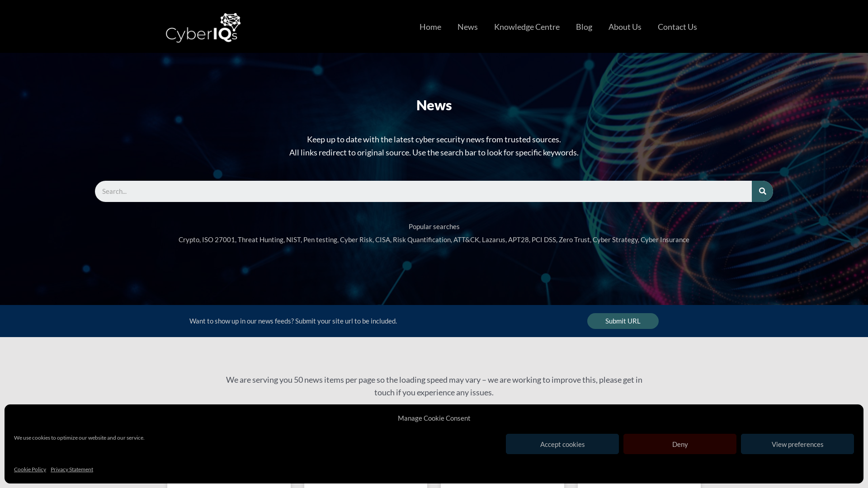Search for Cyber Risk keyword
868x488 pixels.
356,239
